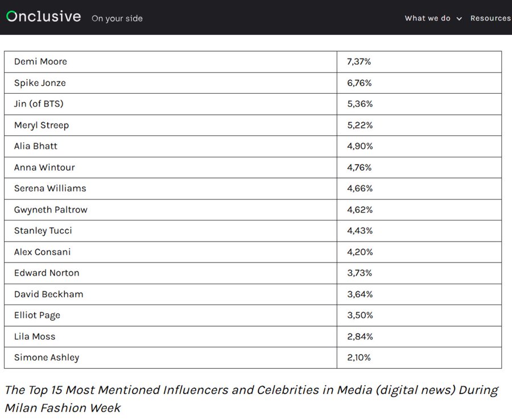Select the 4,20% value for Alex Consani

click(360, 252)
